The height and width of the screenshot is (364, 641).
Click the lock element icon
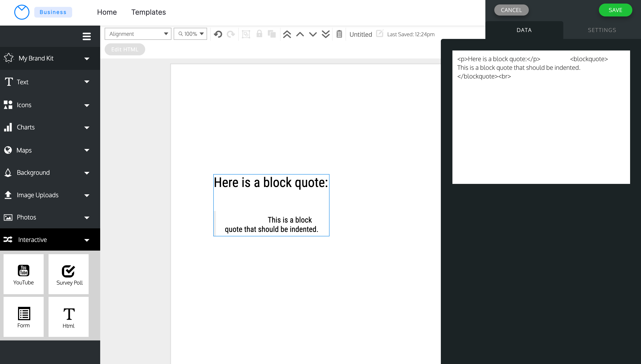(259, 34)
